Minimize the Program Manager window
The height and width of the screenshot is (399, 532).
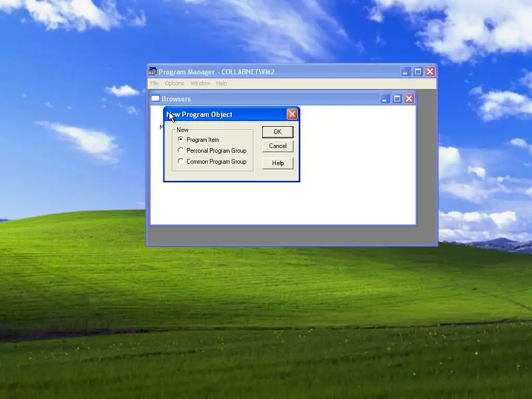pyautogui.click(x=405, y=72)
